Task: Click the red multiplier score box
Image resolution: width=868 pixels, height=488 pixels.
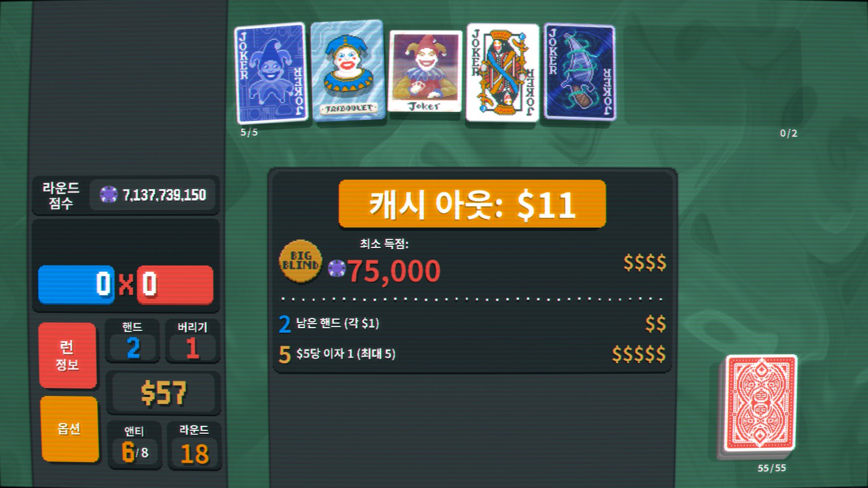Action: pyautogui.click(x=175, y=284)
